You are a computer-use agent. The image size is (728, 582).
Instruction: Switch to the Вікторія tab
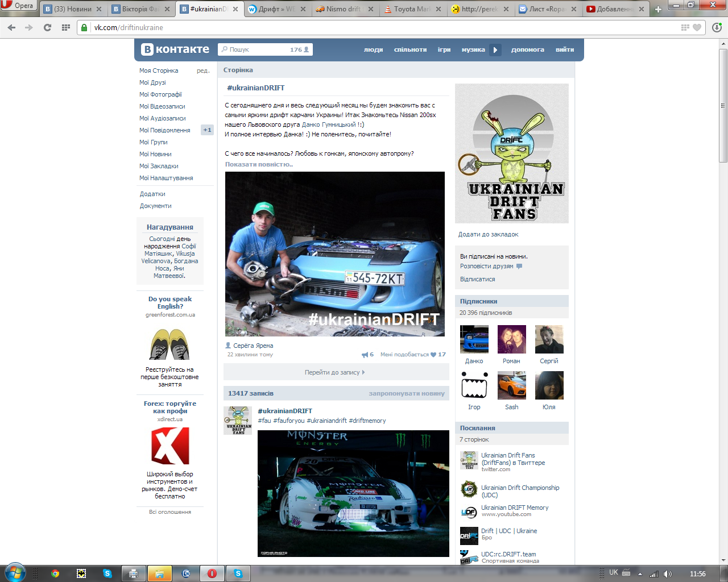coord(142,9)
